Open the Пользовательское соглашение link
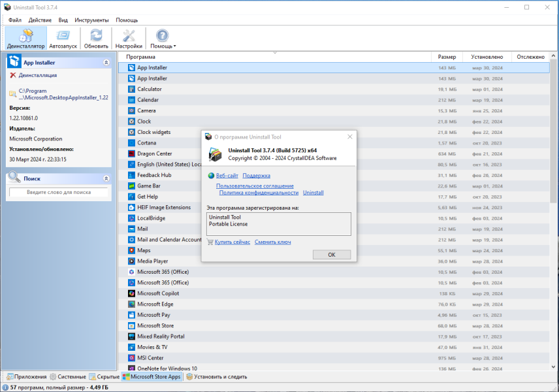Image resolution: width=559 pixels, height=392 pixels. click(x=255, y=186)
